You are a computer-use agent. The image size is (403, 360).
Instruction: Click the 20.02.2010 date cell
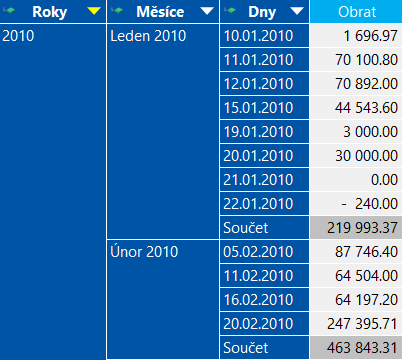[264, 324]
